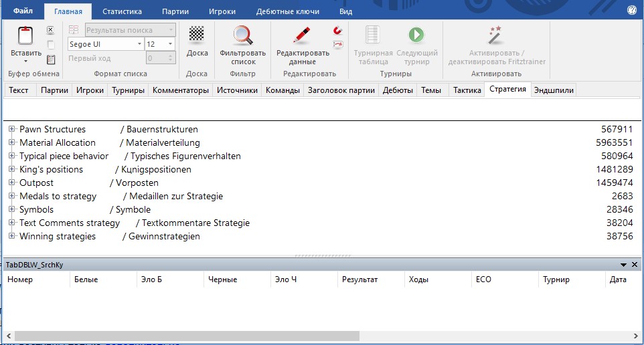Sort by the Результат column header
644x345 pixels.
[x=360, y=279]
